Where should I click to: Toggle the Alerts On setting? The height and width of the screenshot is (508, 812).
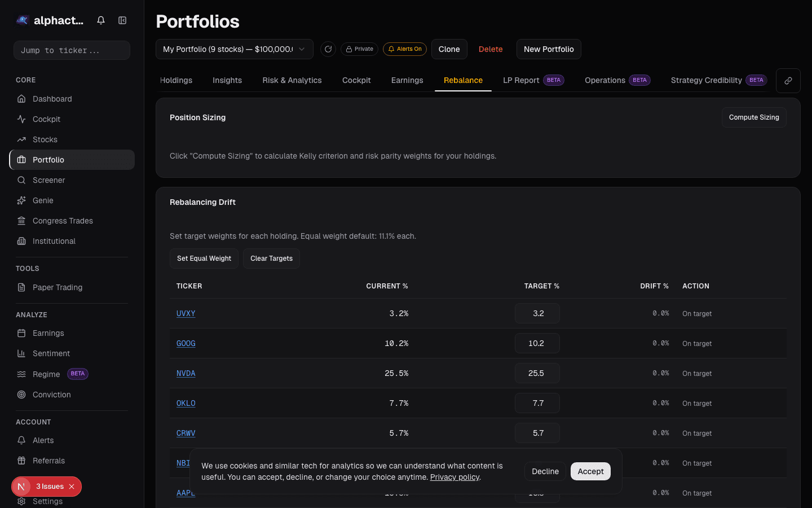405,49
